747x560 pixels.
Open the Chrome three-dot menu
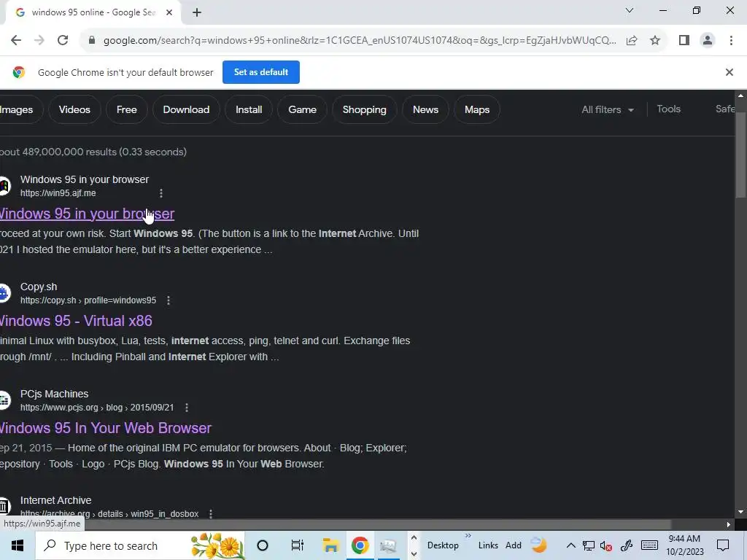point(731,41)
